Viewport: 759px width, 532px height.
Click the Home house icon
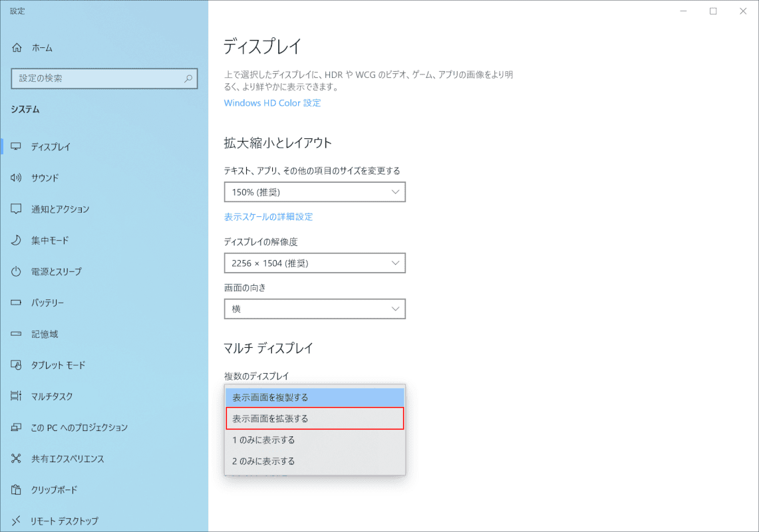pos(17,47)
